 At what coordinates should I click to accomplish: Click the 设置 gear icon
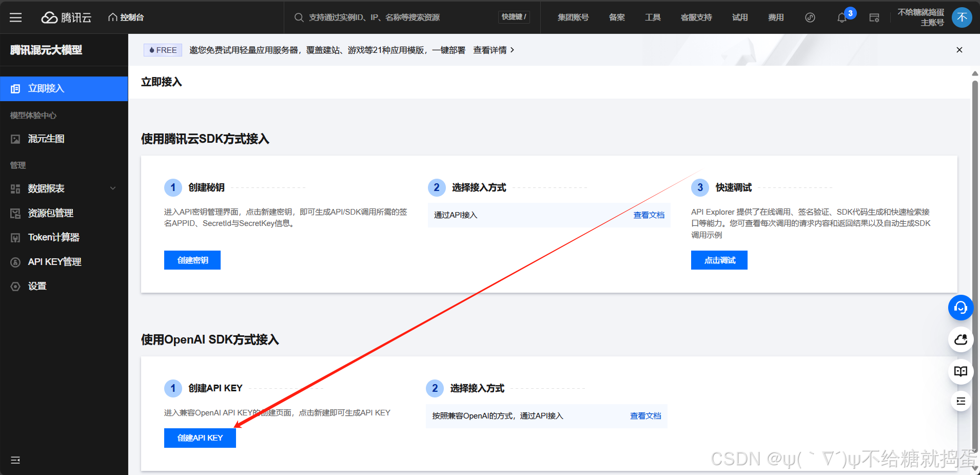15,287
